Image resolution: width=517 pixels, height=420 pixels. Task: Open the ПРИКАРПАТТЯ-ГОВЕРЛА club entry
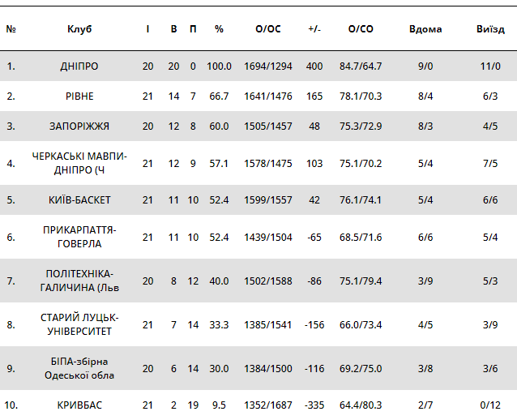[x=79, y=237]
